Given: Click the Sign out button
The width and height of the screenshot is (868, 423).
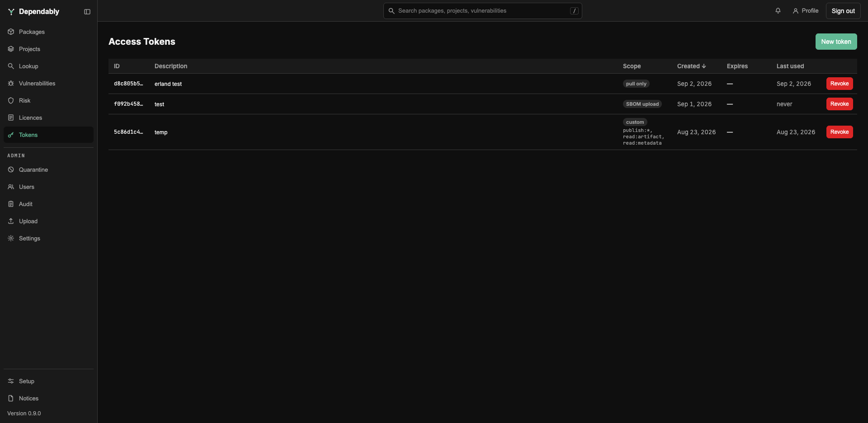Looking at the screenshot, I should click(843, 11).
